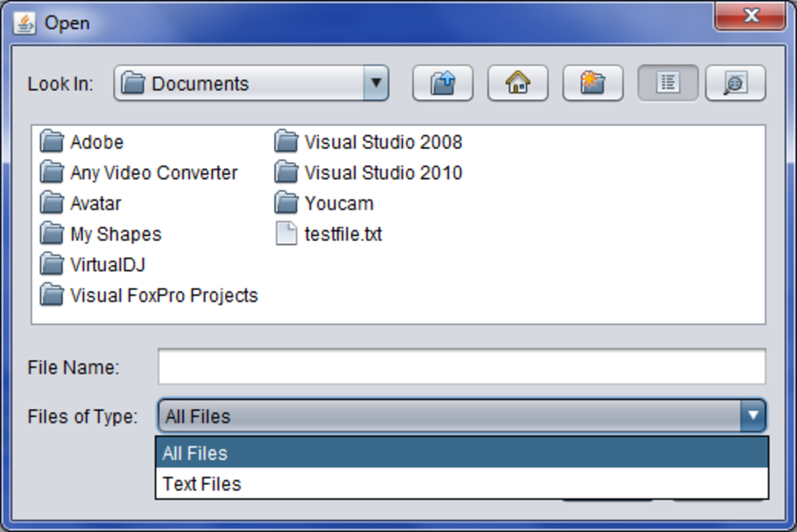Create a new folder icon

592,84
